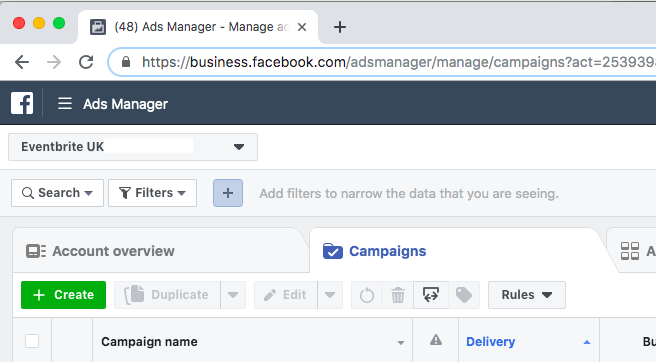This screenshot has width=656, height=362.
Task: Open the Rules dropdown
Action: (527, 295)
